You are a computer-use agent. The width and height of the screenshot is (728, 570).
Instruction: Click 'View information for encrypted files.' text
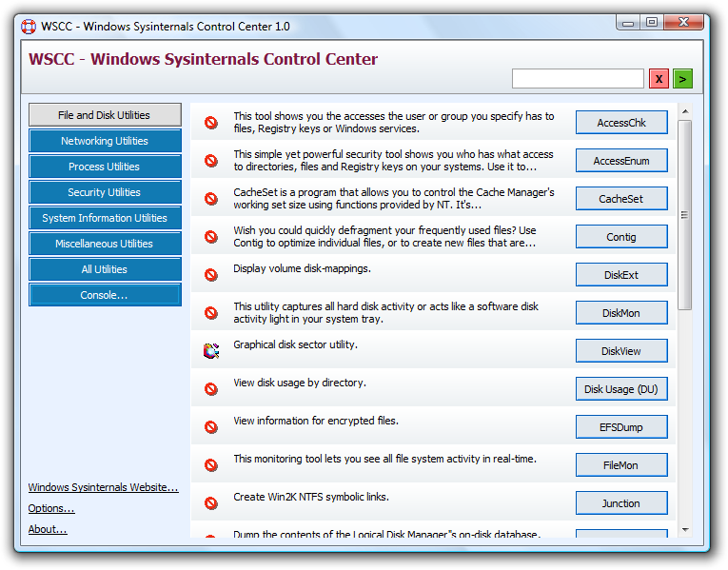[316, 421]
